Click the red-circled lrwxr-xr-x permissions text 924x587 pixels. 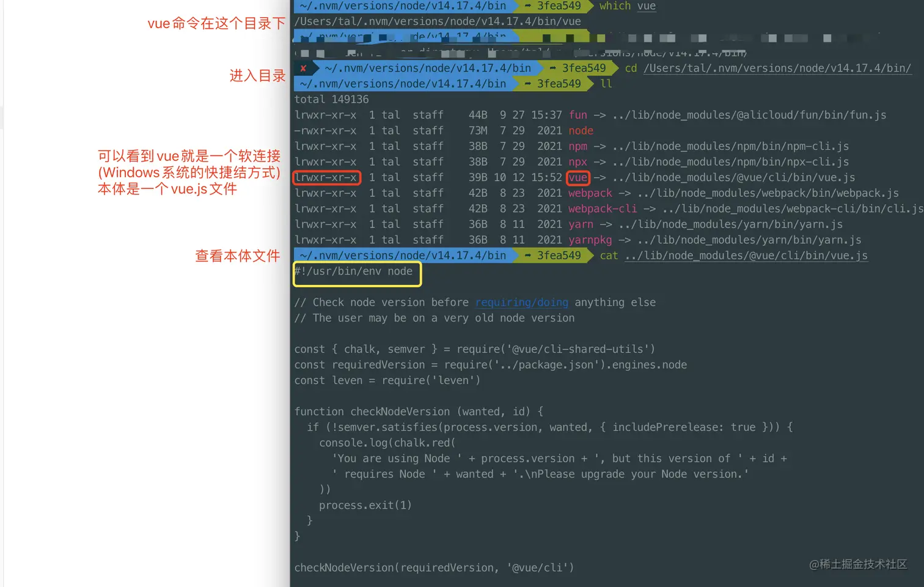pos(326,177)
